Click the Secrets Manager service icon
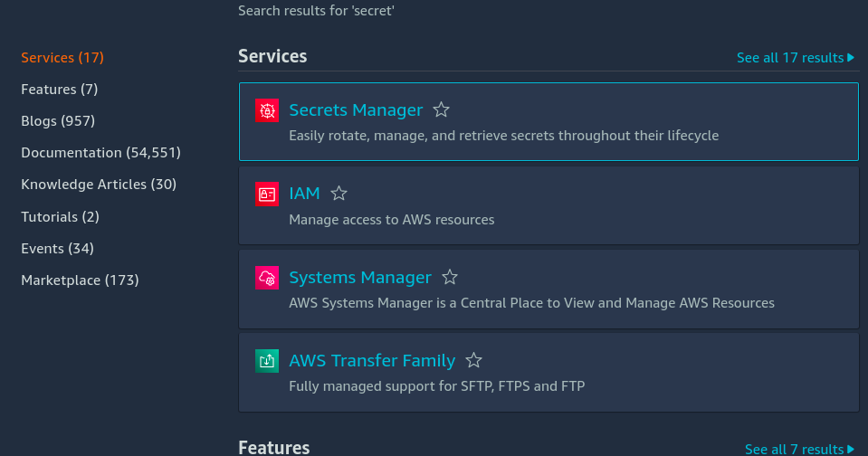This screenshot has height=456, width=868. (266, 110)
